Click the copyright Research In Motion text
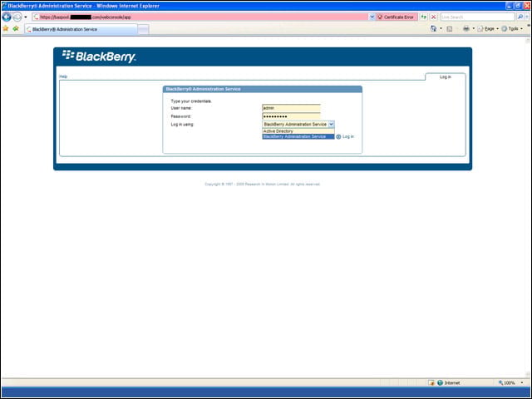Viewport: 532px width, 399px height. pyautogui.click(x=263, y=185)
